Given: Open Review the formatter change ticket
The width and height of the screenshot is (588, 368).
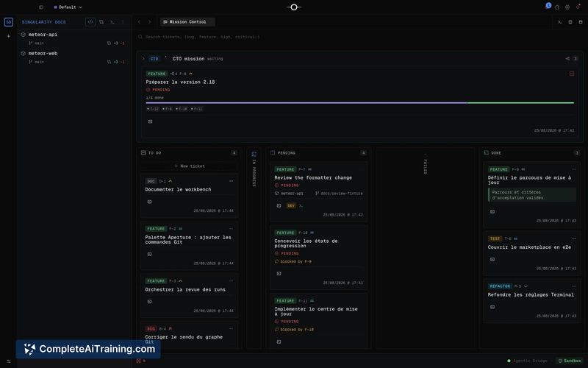Looking at the screenshot, I should pos(313,177).
